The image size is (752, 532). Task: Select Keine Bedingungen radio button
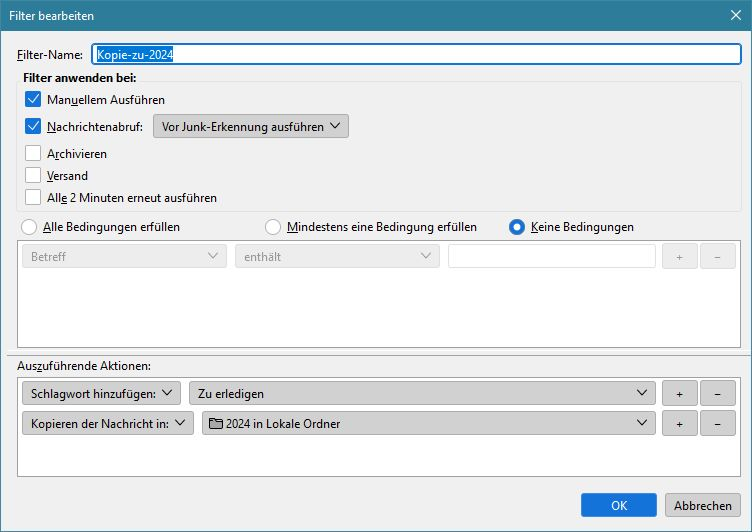pyautogui.click(x=517, y=227)
